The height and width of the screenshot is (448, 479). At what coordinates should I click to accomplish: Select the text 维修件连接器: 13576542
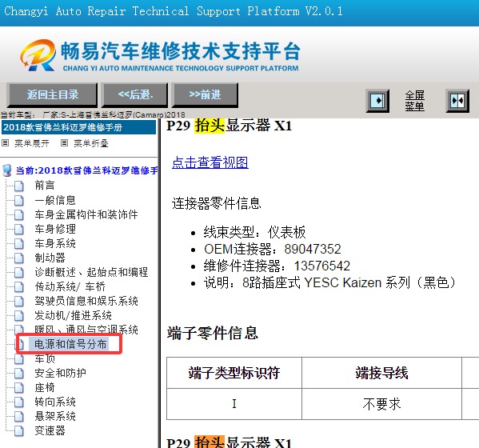point(277,266)
